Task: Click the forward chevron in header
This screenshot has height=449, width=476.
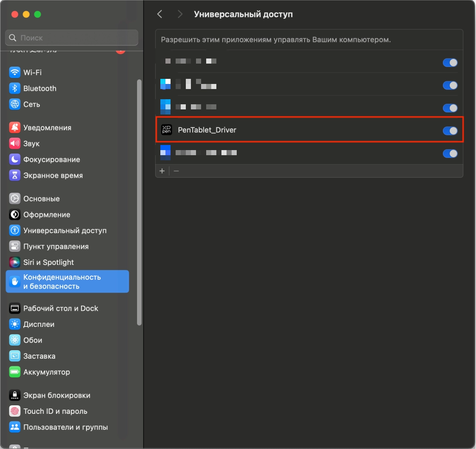Action: coord(180,14)
